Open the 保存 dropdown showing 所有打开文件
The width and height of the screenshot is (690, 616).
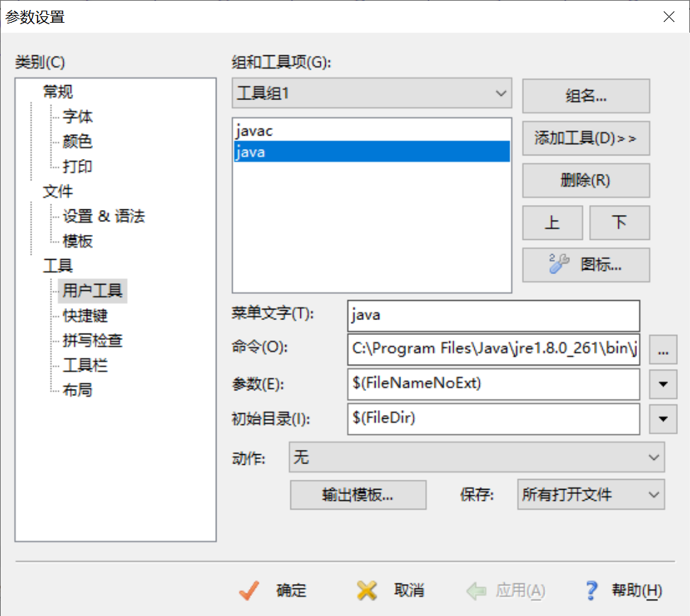point(590,495)
